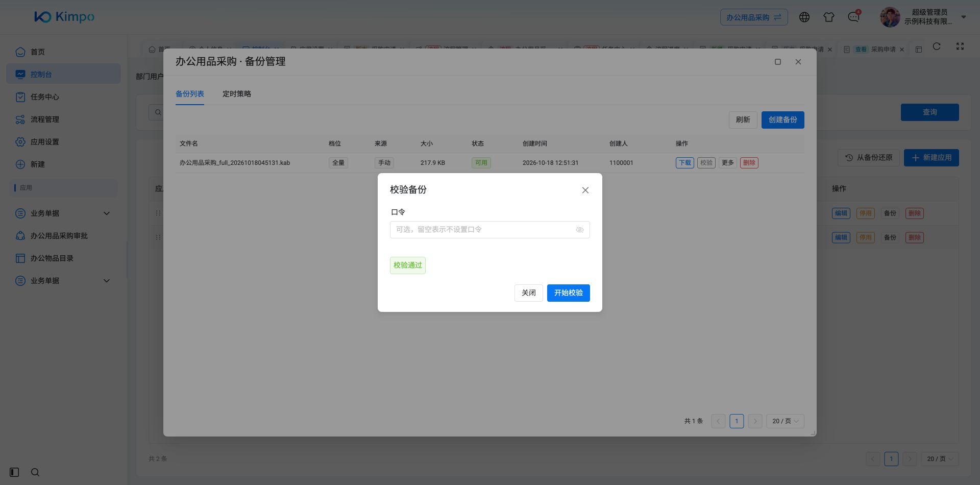This screenshot has height=485, width=980.
Task: Click the 手动 source tag
Action: point(384,163)
